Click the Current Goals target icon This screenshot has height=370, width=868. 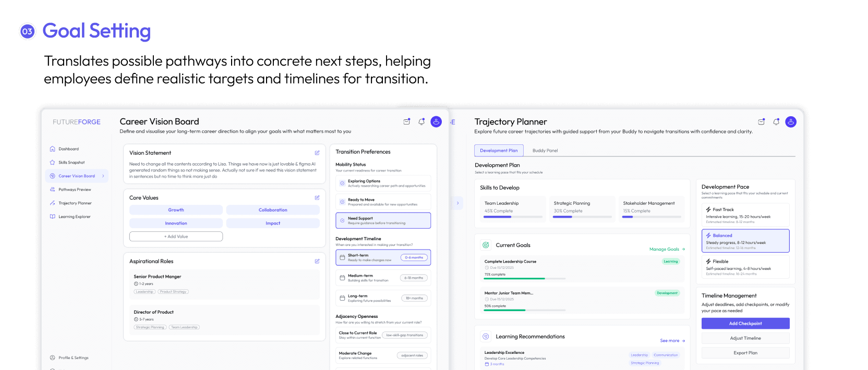[486, 245]
